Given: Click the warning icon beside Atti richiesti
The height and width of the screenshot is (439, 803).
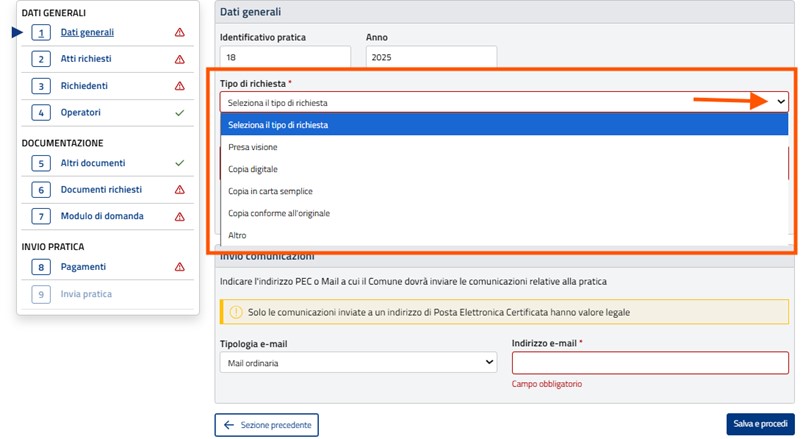Looking at the screenshot, I should 180,59.
